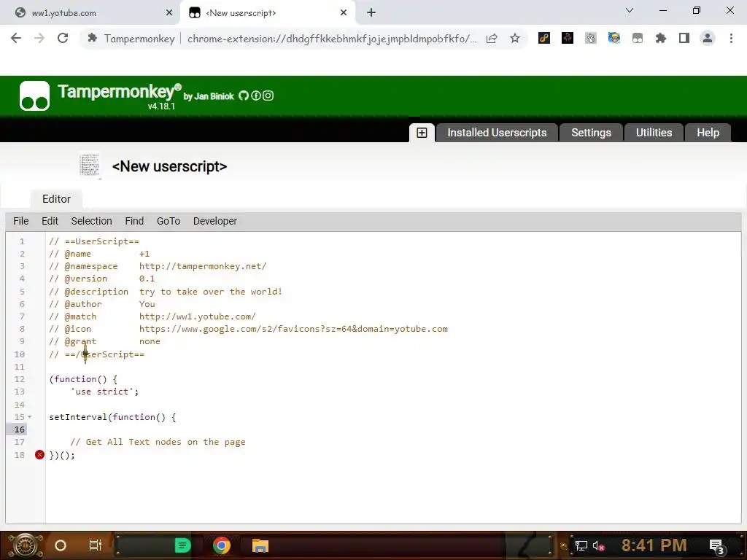Open a new browser tab with plus
The width and height of the screenshot is (747, 560).
(x=371, y=13)
